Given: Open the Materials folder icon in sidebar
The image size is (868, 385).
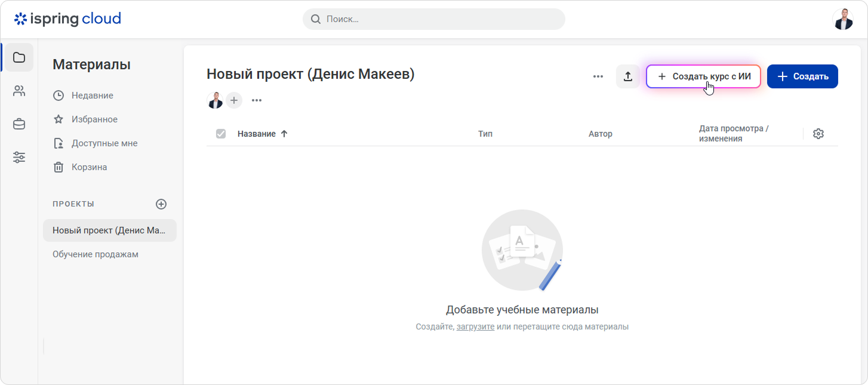Looking at the screenshot, I should tap(19, 57).
